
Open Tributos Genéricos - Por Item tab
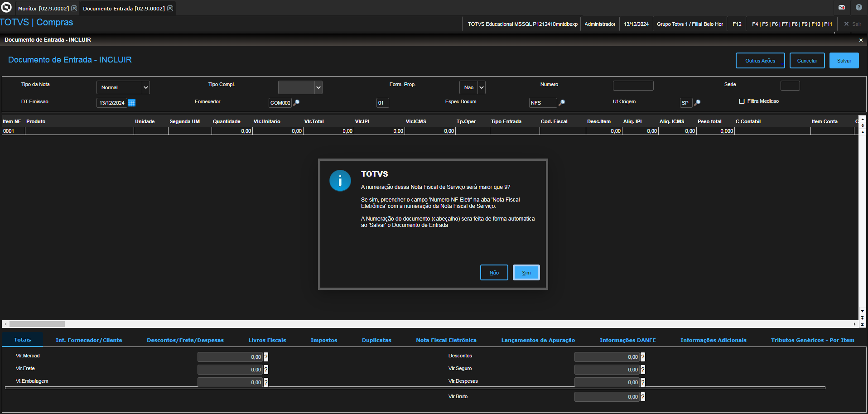click(813, 340)
